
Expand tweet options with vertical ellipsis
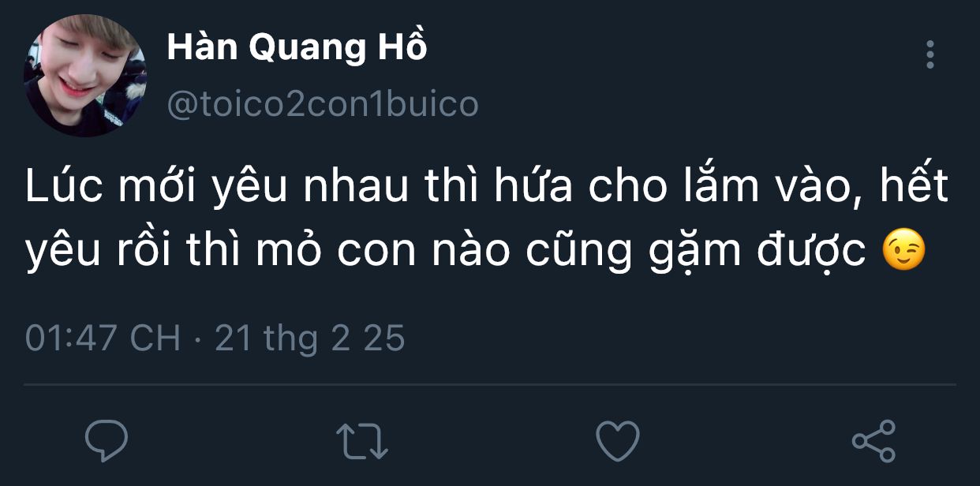[x=930, y=55]
